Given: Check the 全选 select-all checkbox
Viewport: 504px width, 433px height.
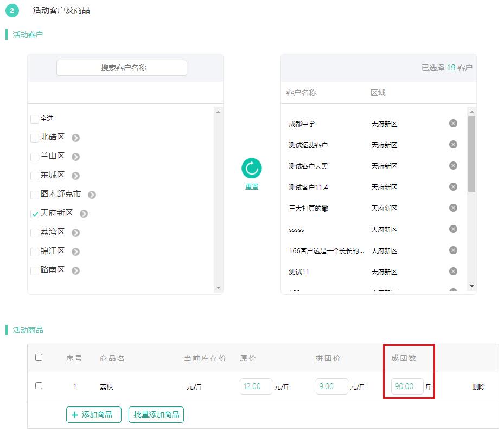Looking at the screenshot, I should coord(34,118).
